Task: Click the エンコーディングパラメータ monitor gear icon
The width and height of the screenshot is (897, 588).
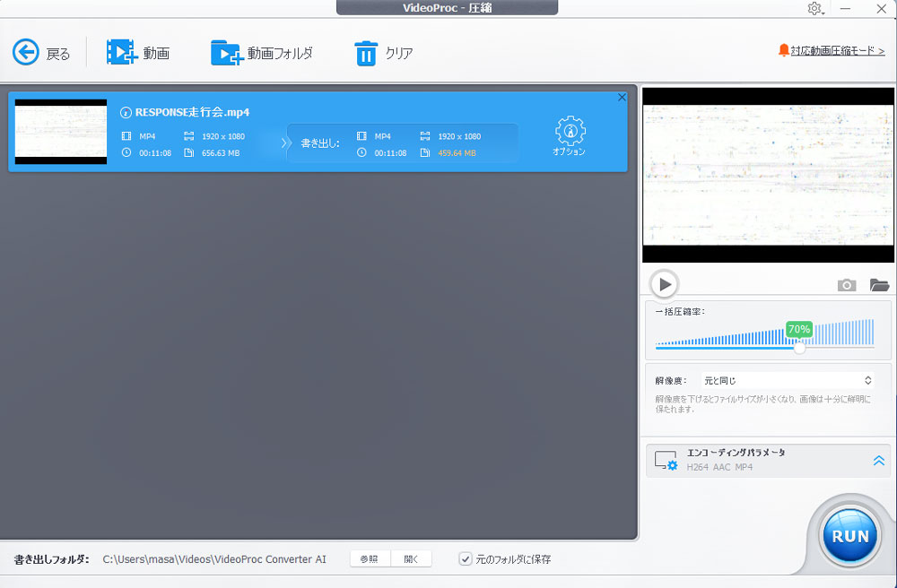Action: click(666, 461)
